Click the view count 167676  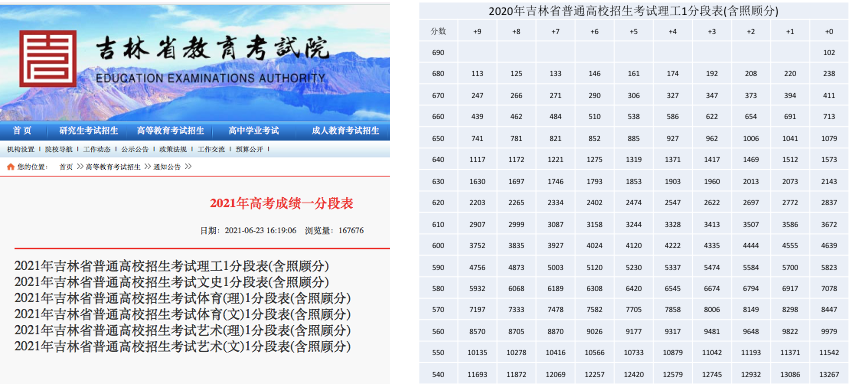tap(351, 230)
